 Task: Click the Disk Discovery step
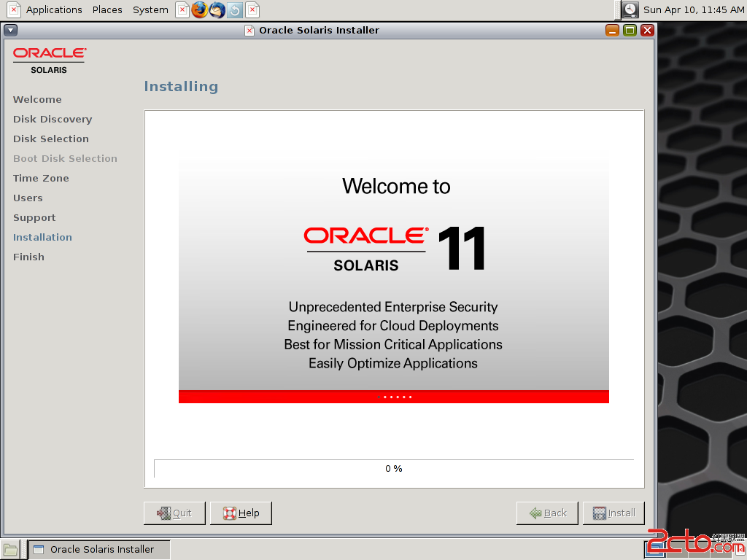coord(53,119)
